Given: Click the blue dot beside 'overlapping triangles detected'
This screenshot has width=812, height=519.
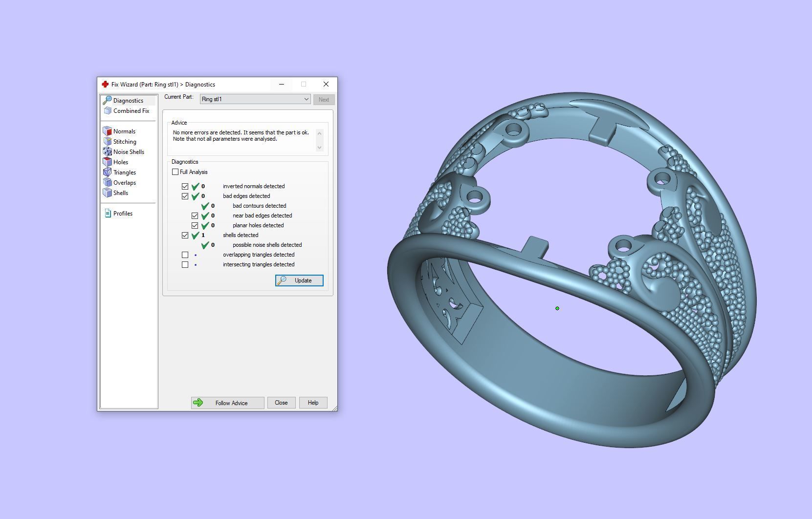Looking at the screenshot, I should [x=196, y=255].
